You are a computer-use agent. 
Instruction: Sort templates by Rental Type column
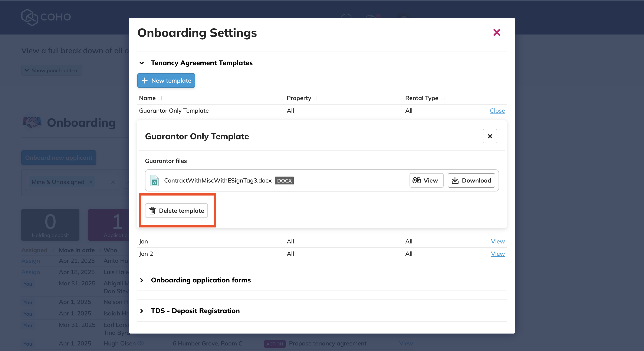point(443,98)
